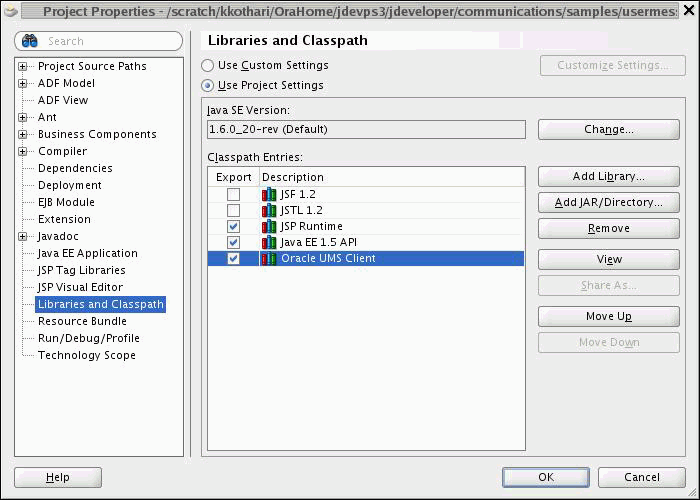Expand Business Components node
The image size is (700, 500).
(22, 134)
